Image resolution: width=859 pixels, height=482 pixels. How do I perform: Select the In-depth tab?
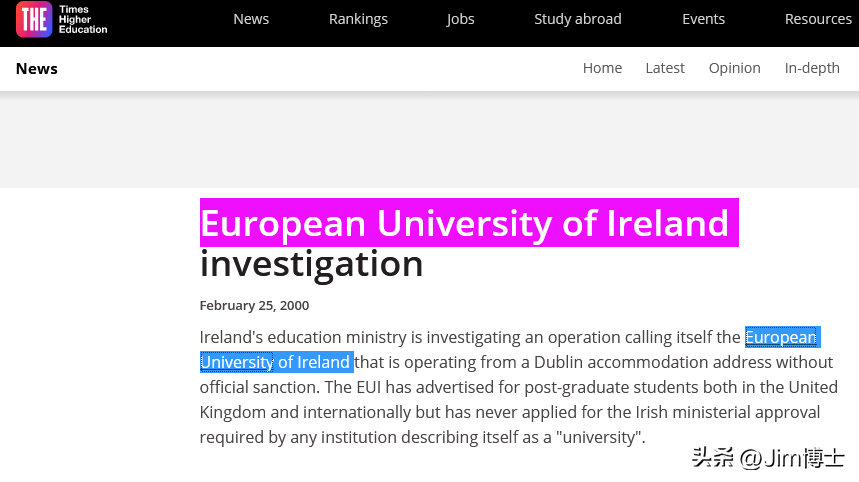pos(812,68)
